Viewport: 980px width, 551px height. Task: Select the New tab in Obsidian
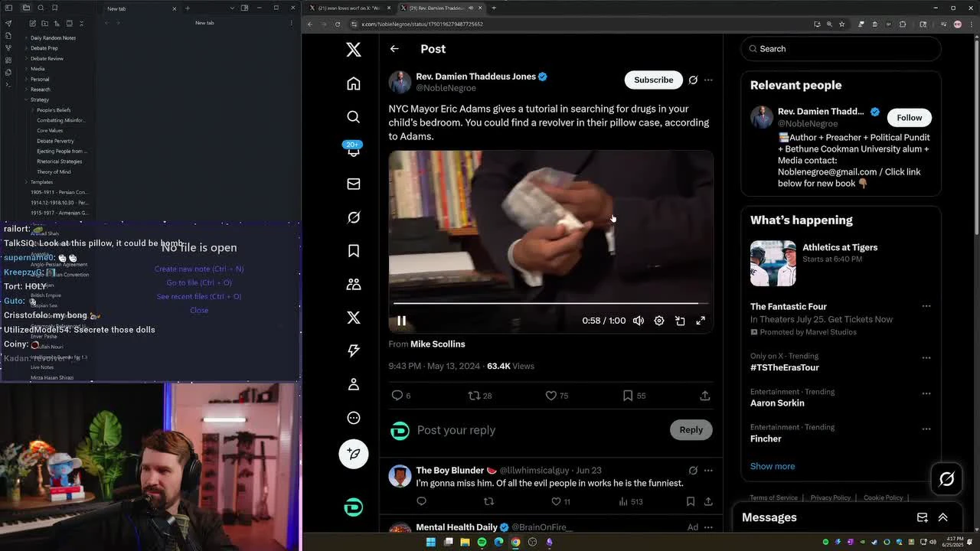click(x=141, y=8)
